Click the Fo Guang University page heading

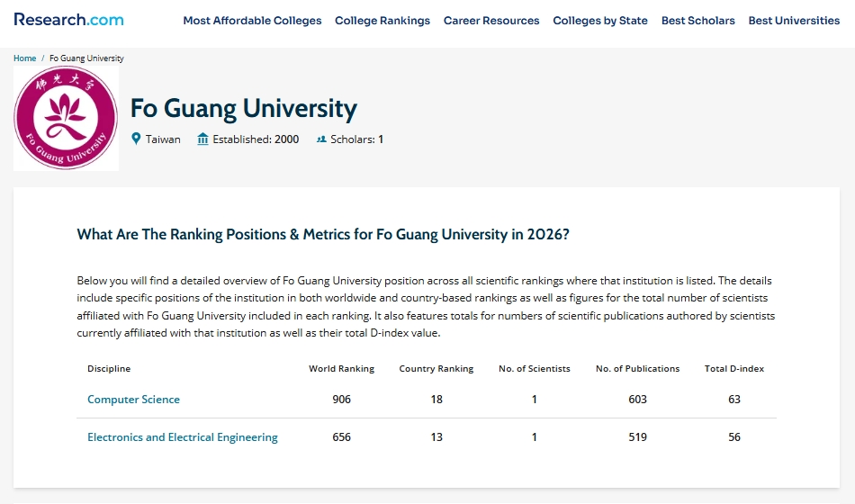click(x=244, y=109)
